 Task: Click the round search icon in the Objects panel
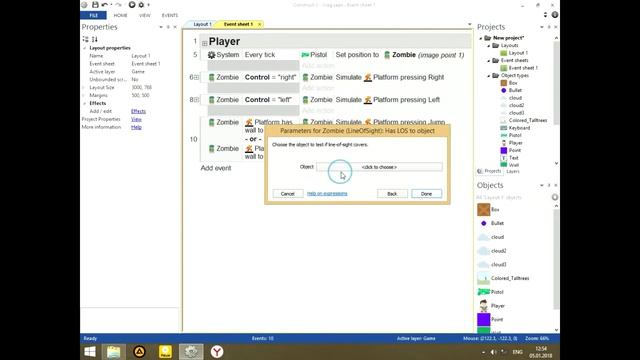coord(555,197)
